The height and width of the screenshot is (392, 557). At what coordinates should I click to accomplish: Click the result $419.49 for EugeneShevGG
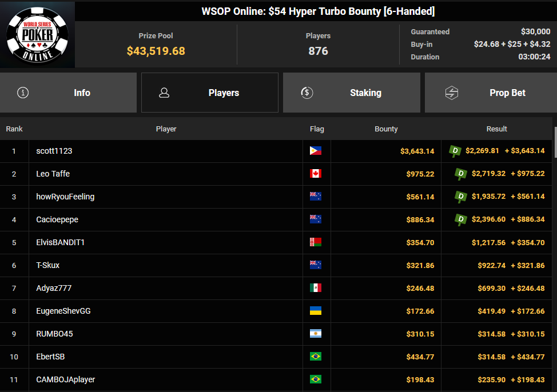pyautogui.click(x=492, y=311)
